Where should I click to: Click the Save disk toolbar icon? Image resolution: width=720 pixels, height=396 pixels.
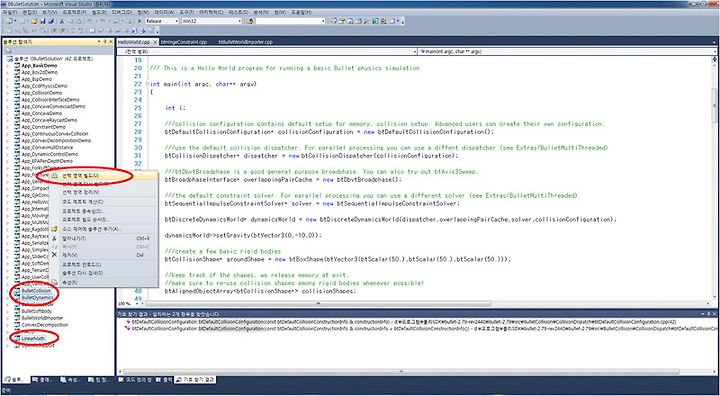coord(43,21)
